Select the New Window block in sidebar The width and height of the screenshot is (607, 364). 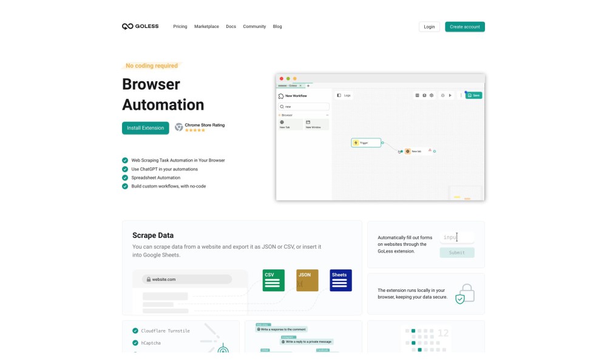coord(317,124)
